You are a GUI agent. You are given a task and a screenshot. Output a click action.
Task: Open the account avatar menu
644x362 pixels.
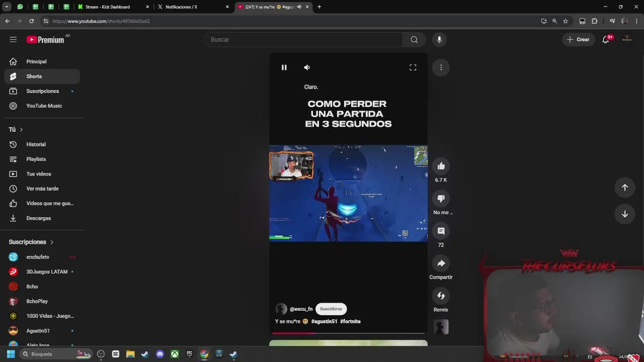pos(627,39)
